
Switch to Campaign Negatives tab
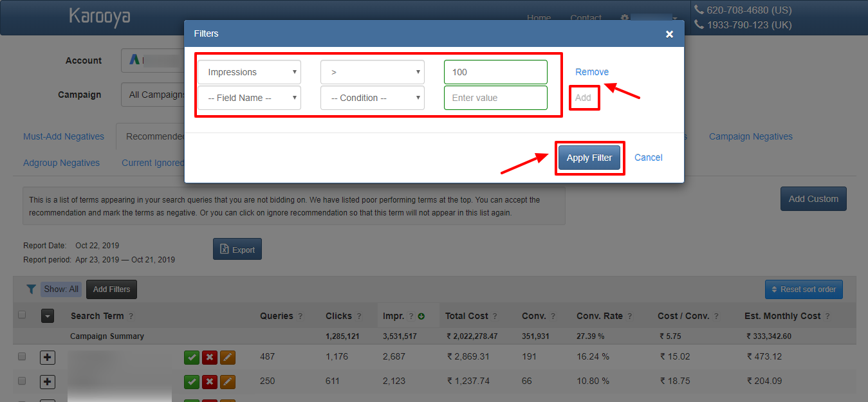(x=751, y=136)
